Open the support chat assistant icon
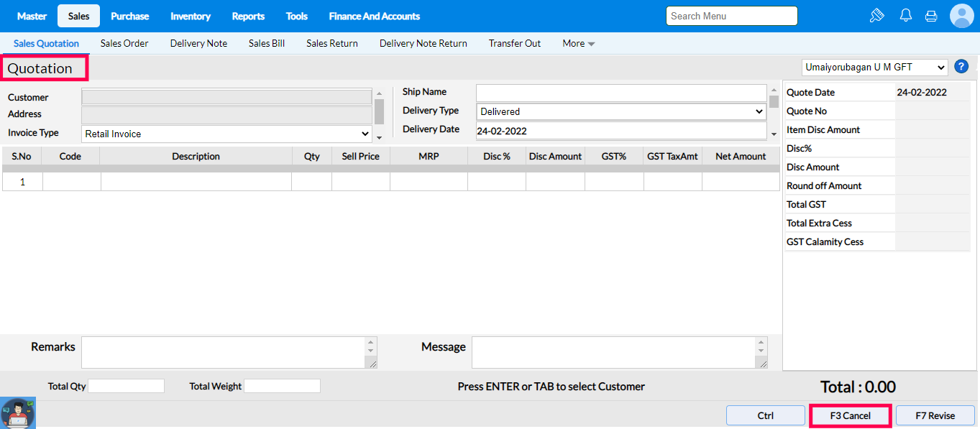Viewport: 980px width, 429px height. pos(18,413)
